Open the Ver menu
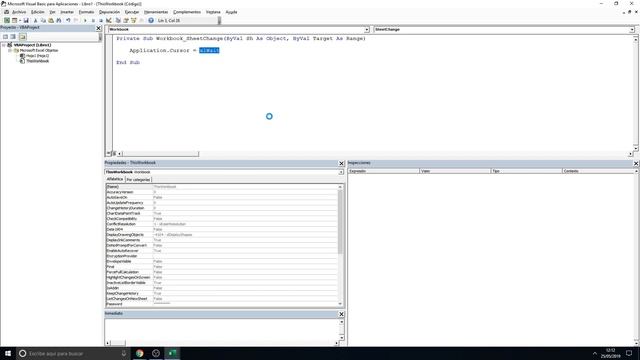The height and width of the screenshot is (360, 640). [x=52, y=12]
